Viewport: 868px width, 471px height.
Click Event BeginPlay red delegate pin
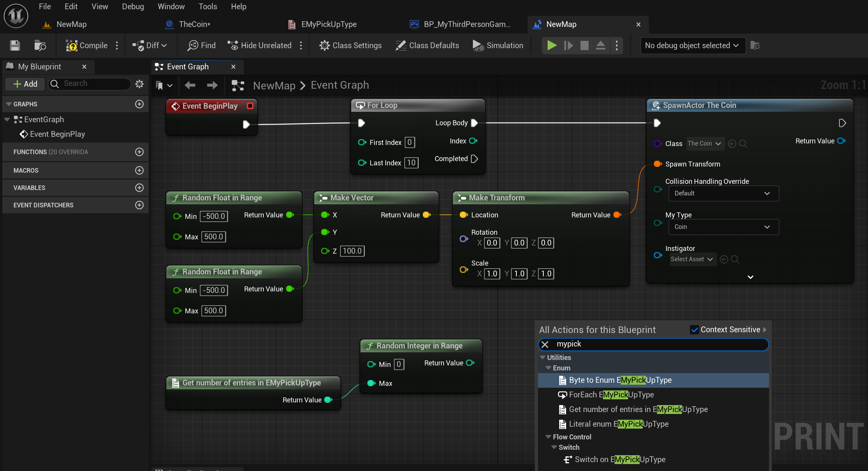click(x=250, y=106)
